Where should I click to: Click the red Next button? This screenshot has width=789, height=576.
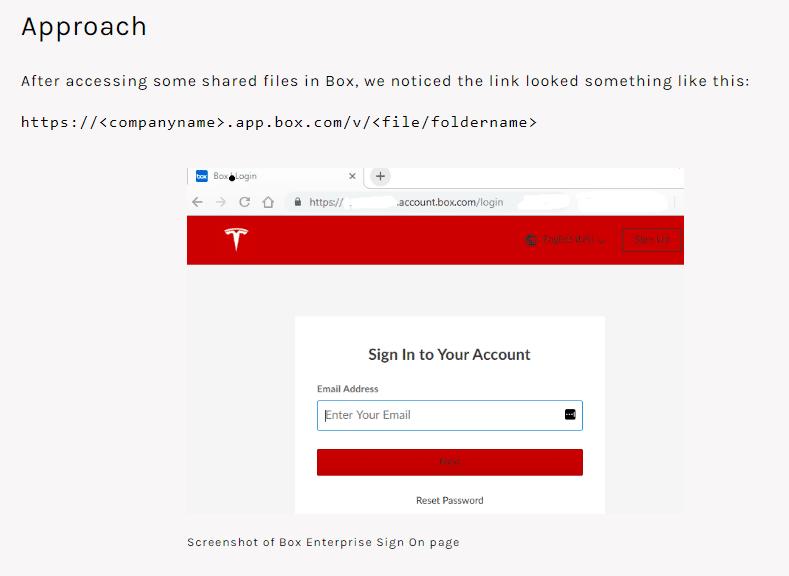coord(450,462)
